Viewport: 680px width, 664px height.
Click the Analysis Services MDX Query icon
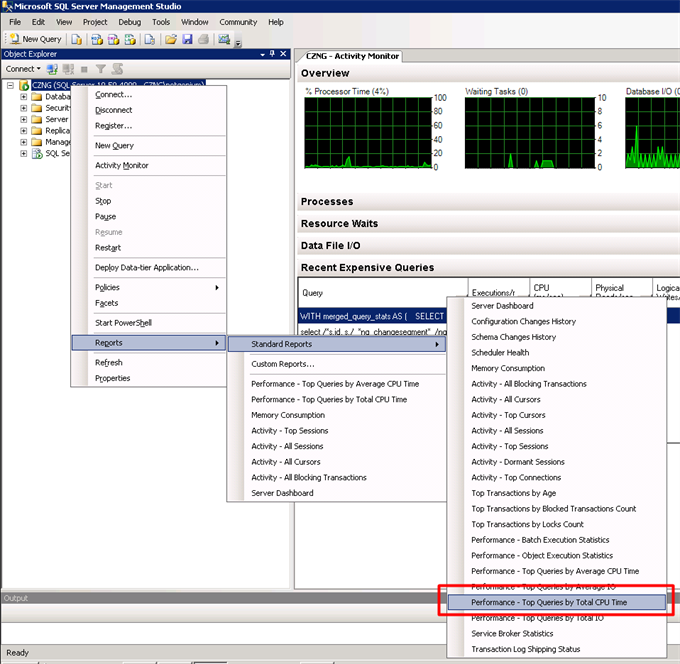(x=97, y=39)
